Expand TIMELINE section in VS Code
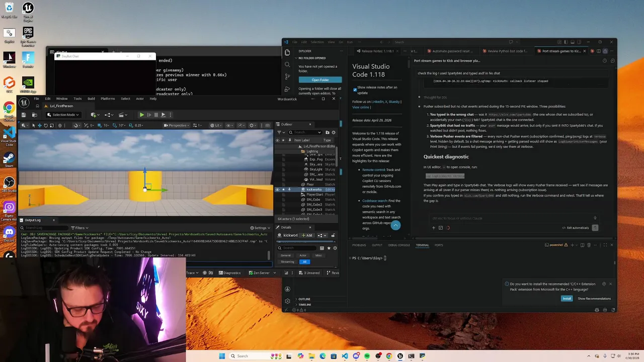Viewport: 644px width, 362px height. click(304, 305)
